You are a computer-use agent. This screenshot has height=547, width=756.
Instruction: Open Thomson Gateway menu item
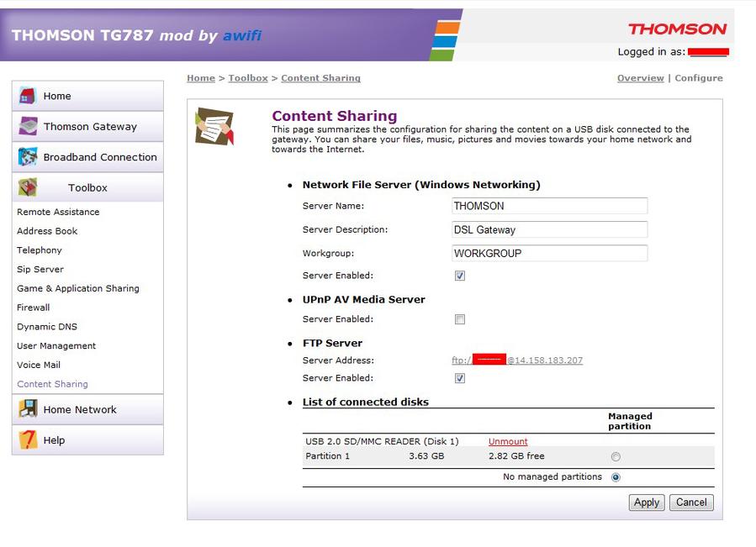coord(87,126)
